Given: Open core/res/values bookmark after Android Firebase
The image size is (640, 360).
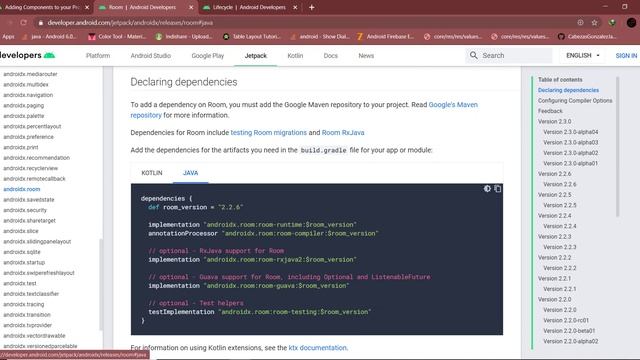Looking at the screenshot, I should [452, 37].
